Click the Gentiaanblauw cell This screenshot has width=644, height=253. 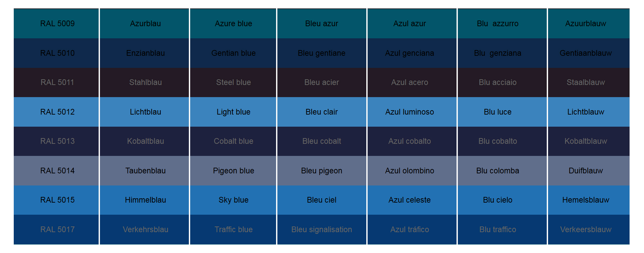coord(586,53)
